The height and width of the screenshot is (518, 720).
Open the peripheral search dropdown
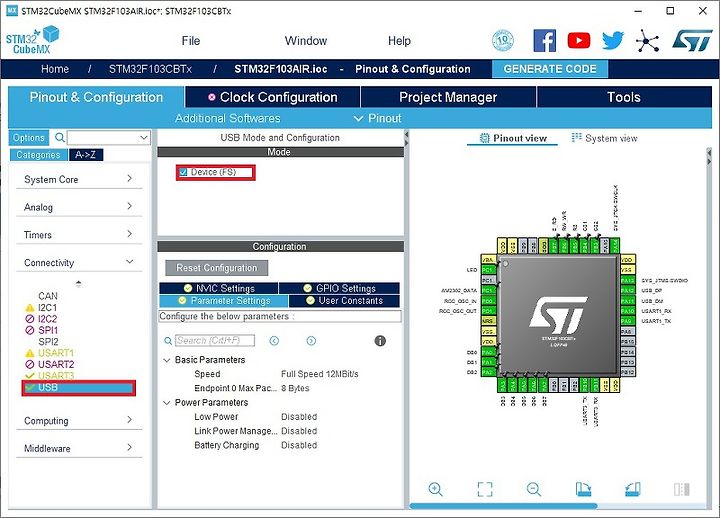[144, 137]
